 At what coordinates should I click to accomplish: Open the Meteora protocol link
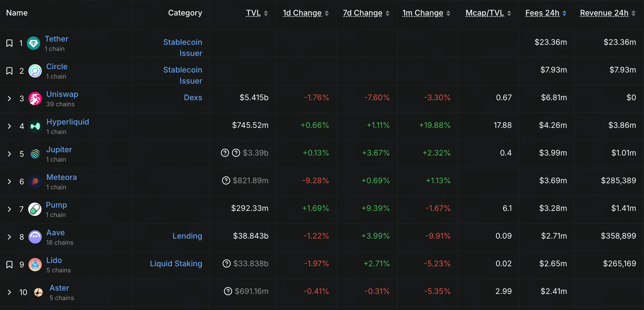click(61, 177)
